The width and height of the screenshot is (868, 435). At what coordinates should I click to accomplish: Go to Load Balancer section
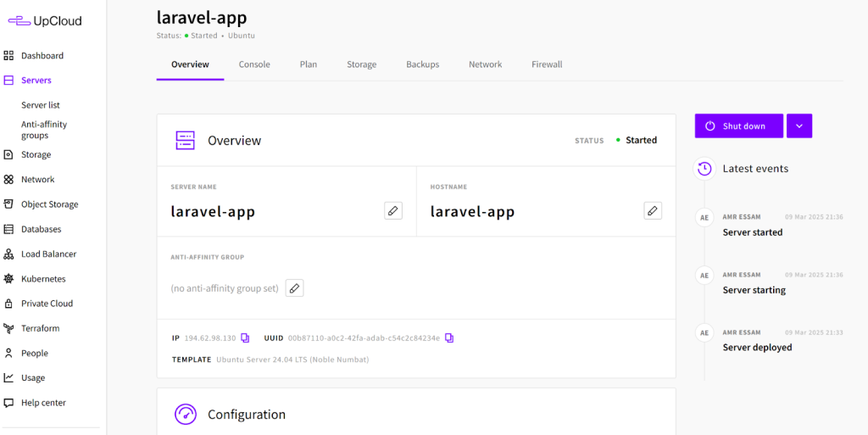48,254
